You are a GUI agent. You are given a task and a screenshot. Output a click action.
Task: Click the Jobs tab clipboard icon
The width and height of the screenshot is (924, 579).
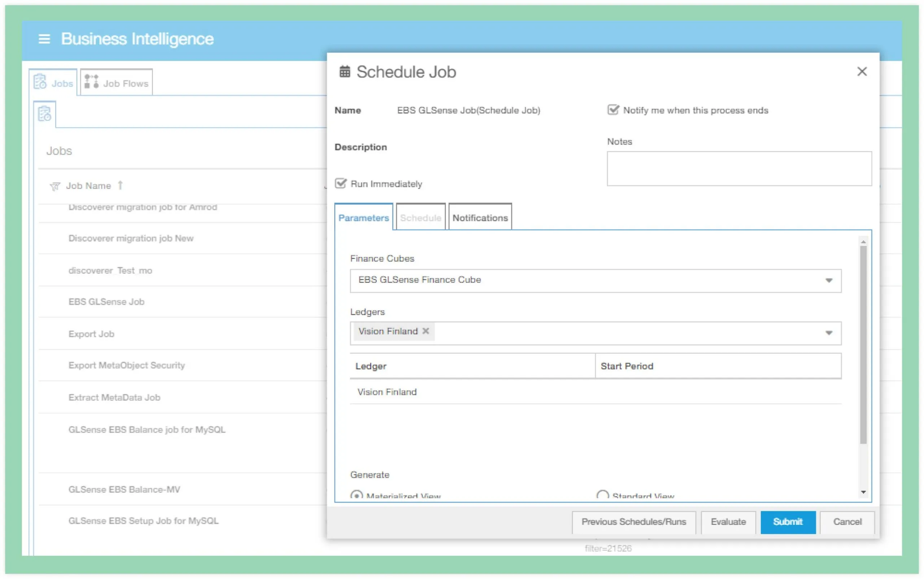[40, 82]
